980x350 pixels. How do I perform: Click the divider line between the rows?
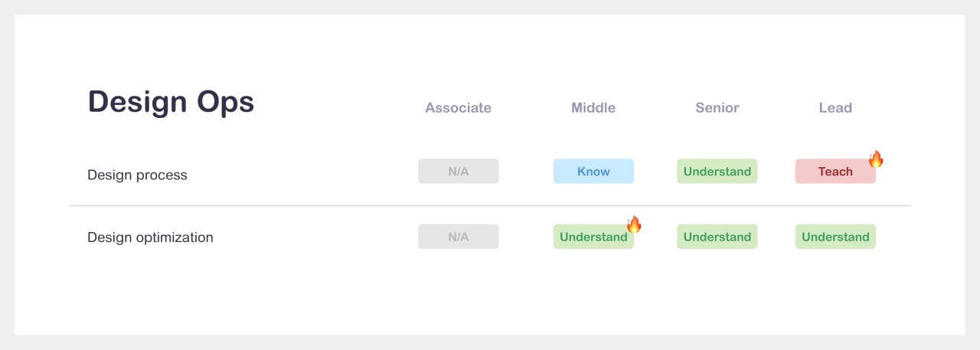[x=490, y=206]
